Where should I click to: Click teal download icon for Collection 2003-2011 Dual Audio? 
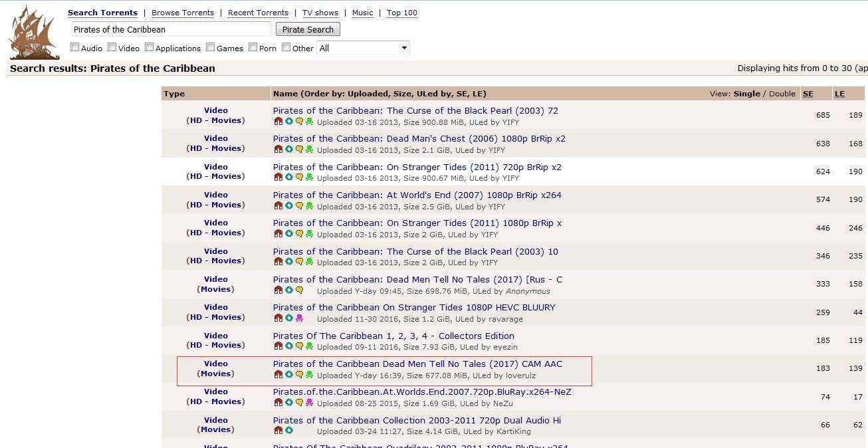coord(289,431)
